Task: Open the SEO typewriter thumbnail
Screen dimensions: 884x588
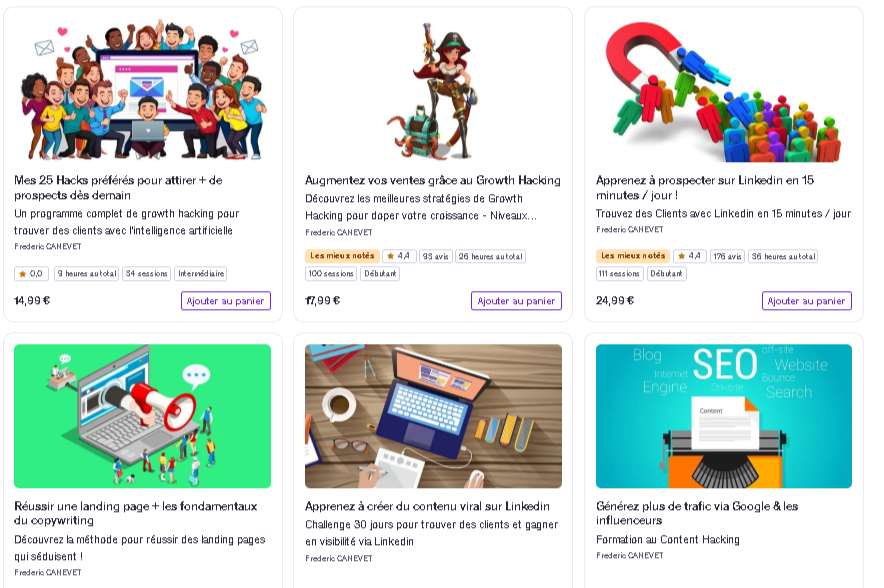Action: point(724,416)
